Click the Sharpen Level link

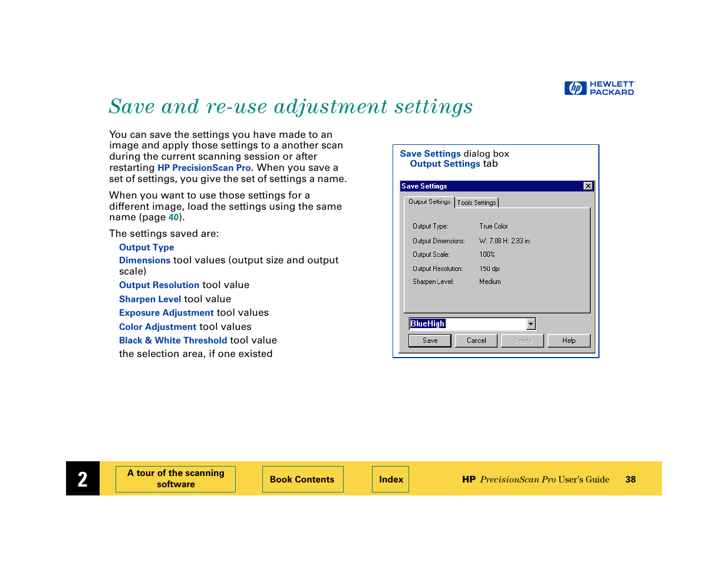150,299
